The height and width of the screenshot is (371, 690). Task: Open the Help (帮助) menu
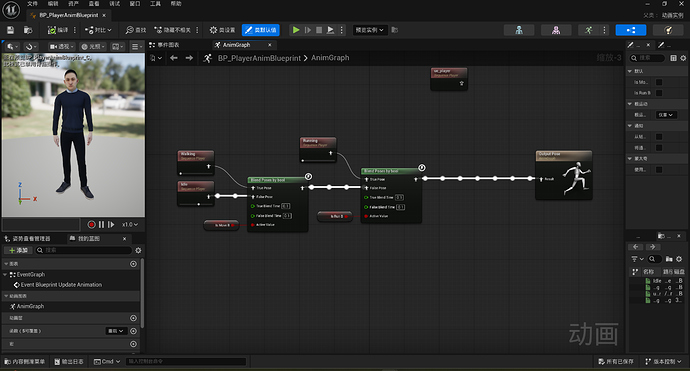(176, 4)
